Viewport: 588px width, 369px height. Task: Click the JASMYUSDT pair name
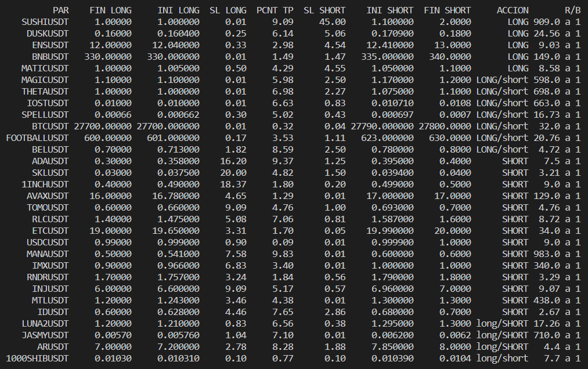(45, 335)
